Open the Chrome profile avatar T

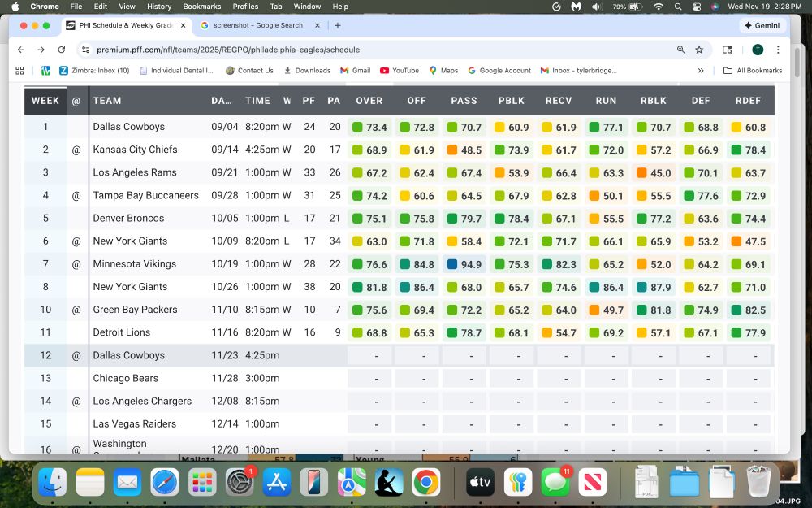pos(758,50)
